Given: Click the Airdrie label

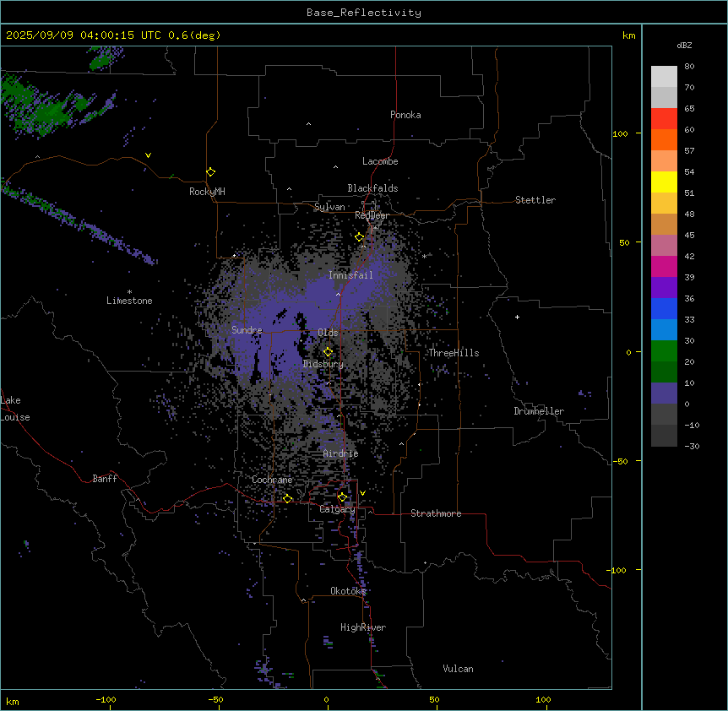Looking at the screenshot, I should tap(341, 453).
